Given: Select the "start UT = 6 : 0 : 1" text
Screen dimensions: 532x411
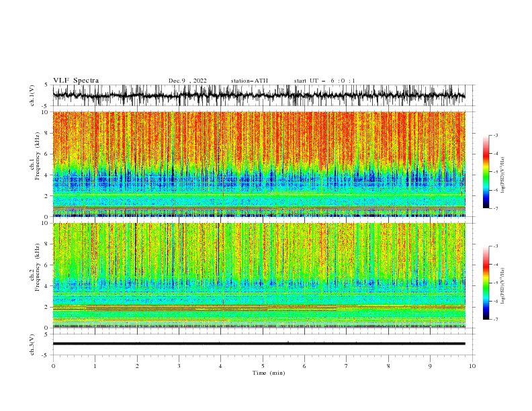Looking at the screenshot, I should coord(324,81).
